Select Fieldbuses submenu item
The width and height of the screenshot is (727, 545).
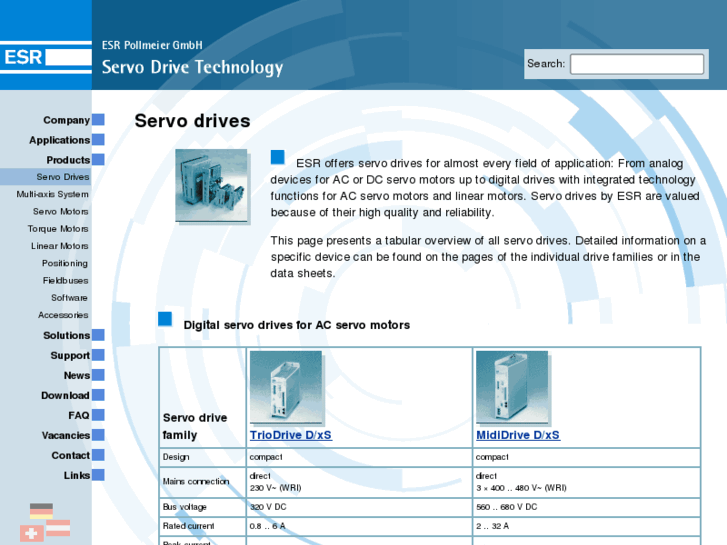tap(65, 280)
